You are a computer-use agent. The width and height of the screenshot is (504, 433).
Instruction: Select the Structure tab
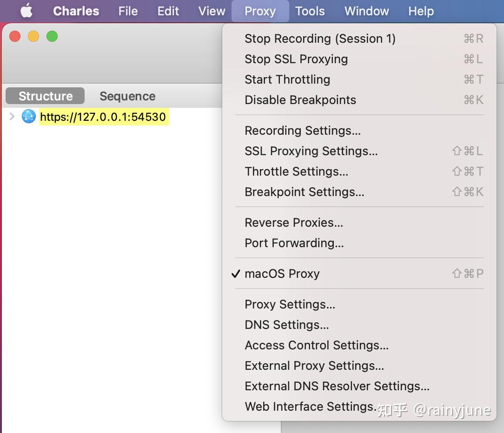tap(45, 96)
